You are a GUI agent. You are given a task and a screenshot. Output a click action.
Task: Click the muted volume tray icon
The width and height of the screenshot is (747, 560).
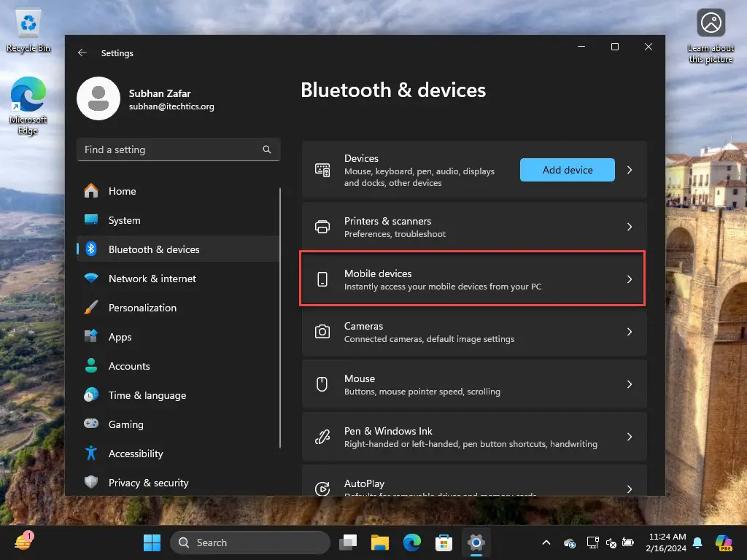611,542
